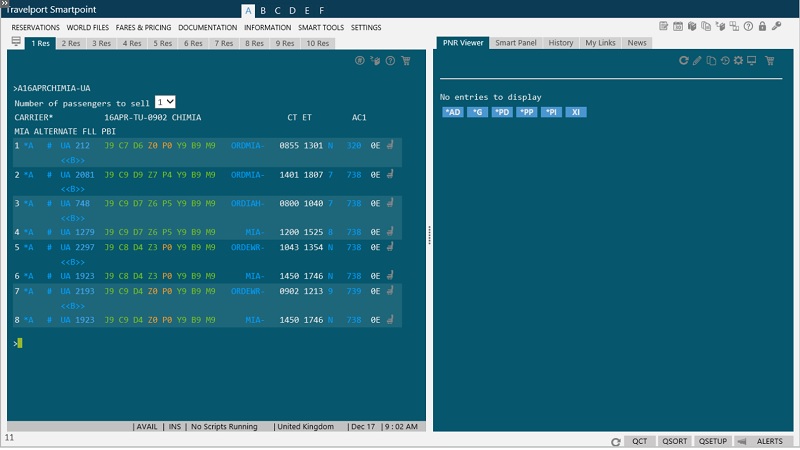The image size is (800, 450).
Task: Expand <<B>> details under flight UA 2081
Action: 72,188
